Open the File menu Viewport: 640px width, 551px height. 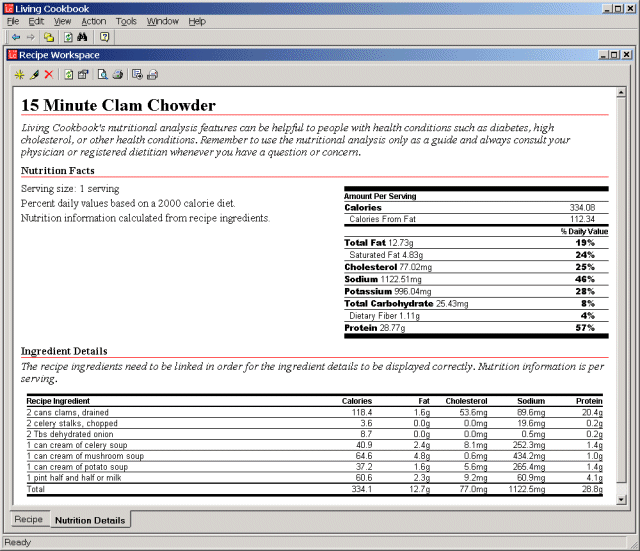coord(13,21)
